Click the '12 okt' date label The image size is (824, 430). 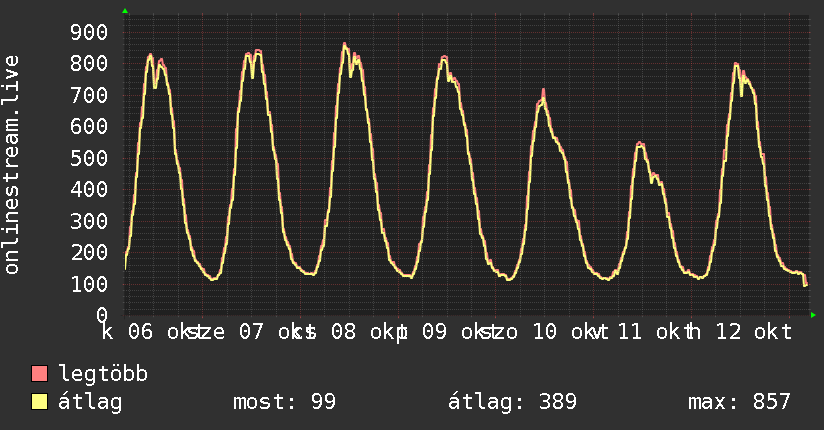coord(754,332)
